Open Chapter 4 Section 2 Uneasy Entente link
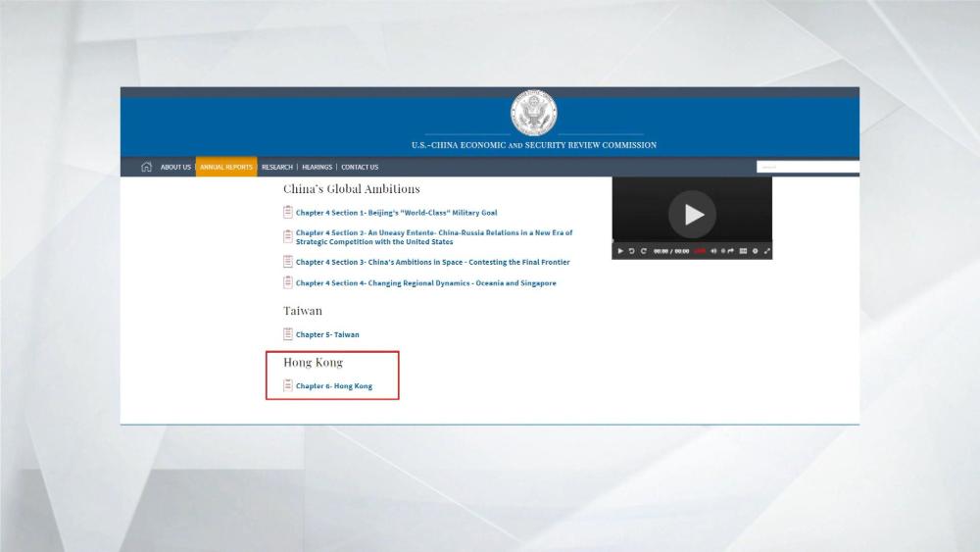Viewport: 980px width, 552px height. [434, 237]
